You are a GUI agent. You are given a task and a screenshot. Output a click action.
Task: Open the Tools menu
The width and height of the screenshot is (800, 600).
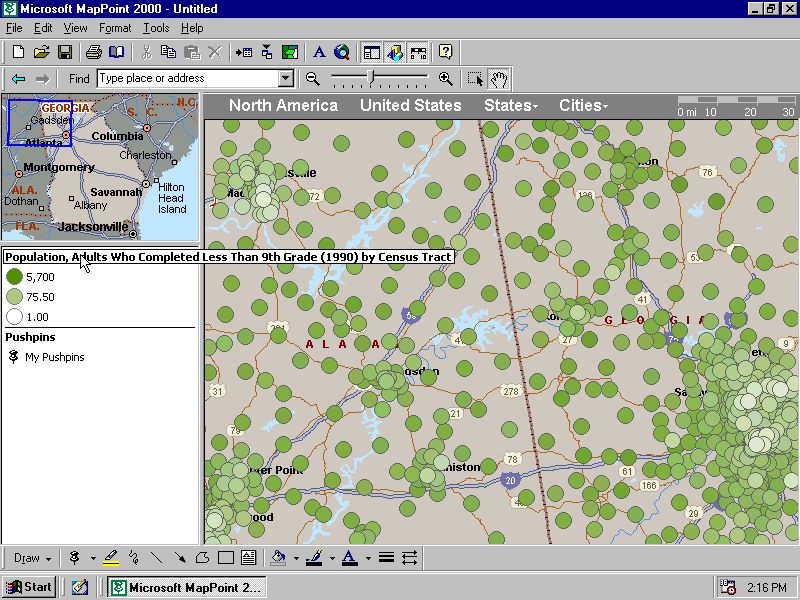156,28
